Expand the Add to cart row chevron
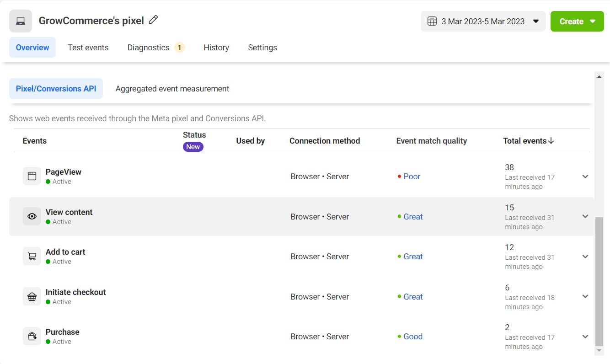Screen dimensions: 610x364 coord(585,257)
